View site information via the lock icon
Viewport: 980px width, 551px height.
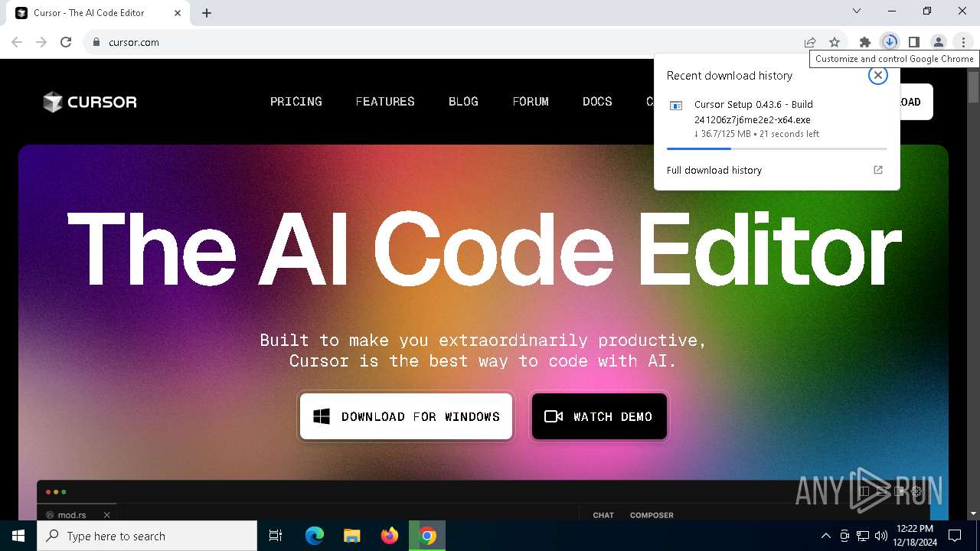[x=96, y=42]
